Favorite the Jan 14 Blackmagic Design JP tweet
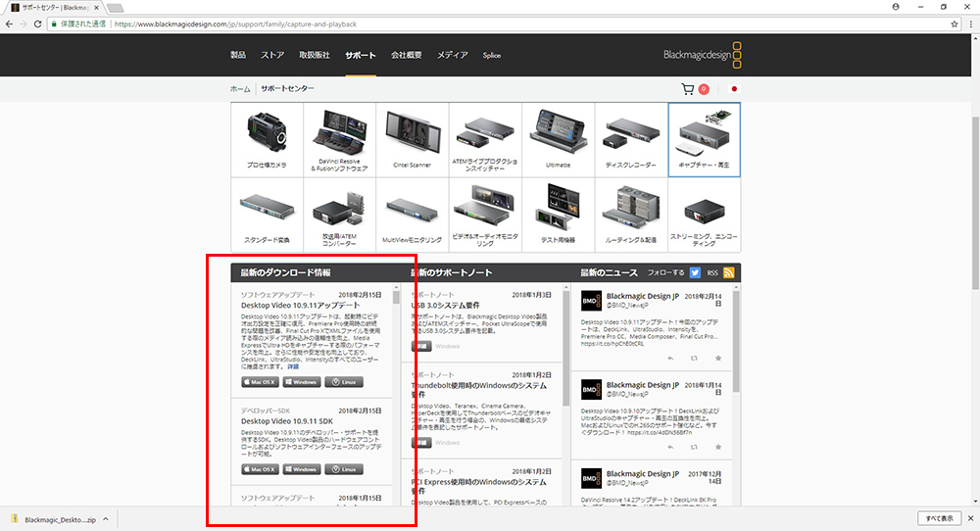Viewport: 980px width, 531px height. tap(718, 448)
